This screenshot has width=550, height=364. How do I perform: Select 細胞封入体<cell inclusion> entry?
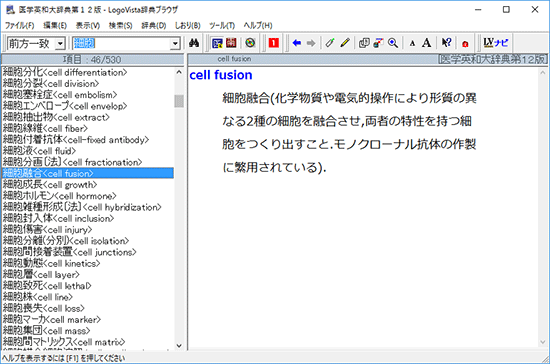[58, 218]
